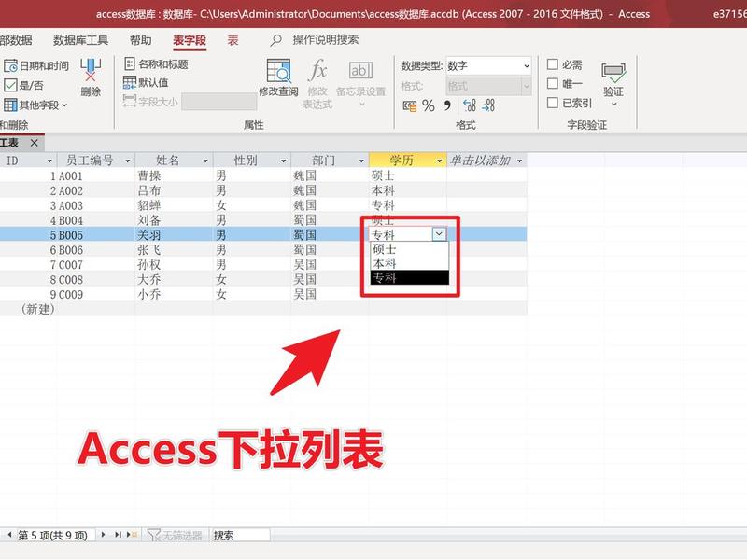Enable the Unique checkbox

click(552, 84)
